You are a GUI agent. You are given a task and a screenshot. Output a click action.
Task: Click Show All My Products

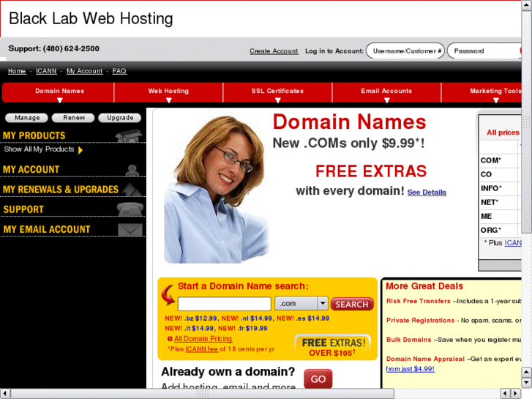[x=39, y=149]
